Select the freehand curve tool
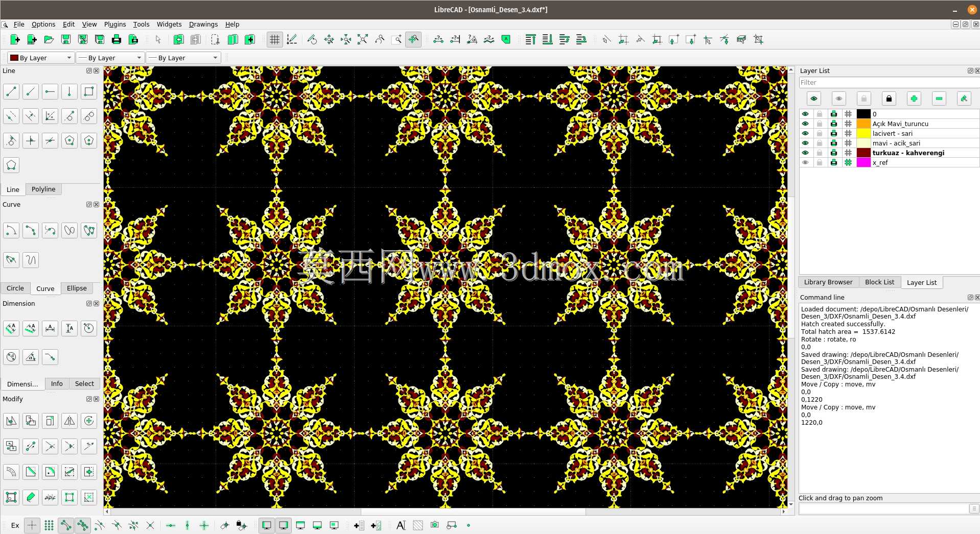This screenshot has width=980, height=534. (x=31, y=260)
